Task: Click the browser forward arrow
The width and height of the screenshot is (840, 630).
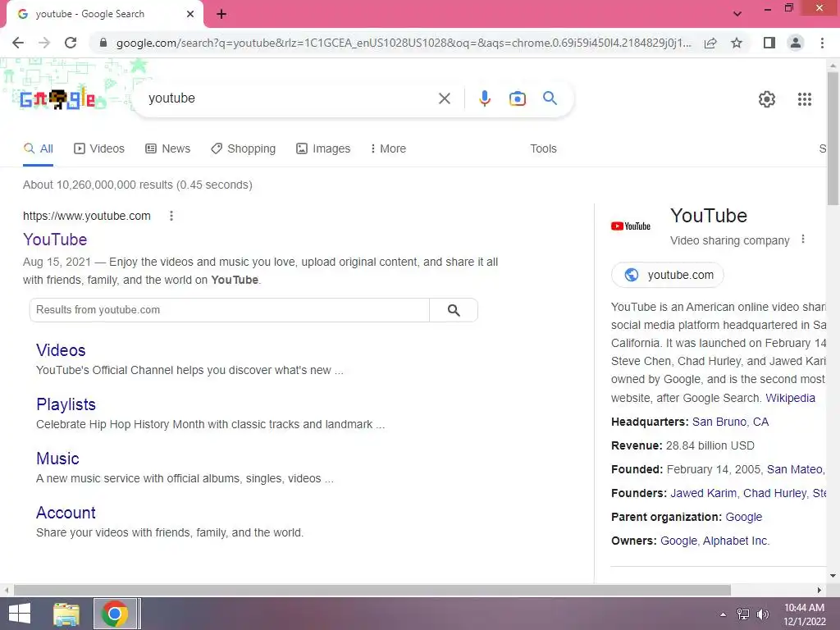Action: tap(44, 43)
